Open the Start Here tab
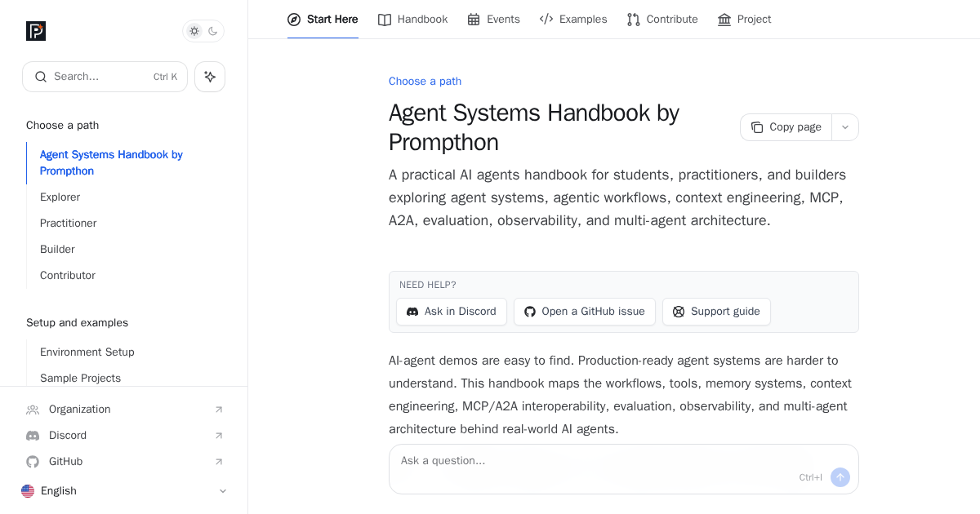 [323, 19]
